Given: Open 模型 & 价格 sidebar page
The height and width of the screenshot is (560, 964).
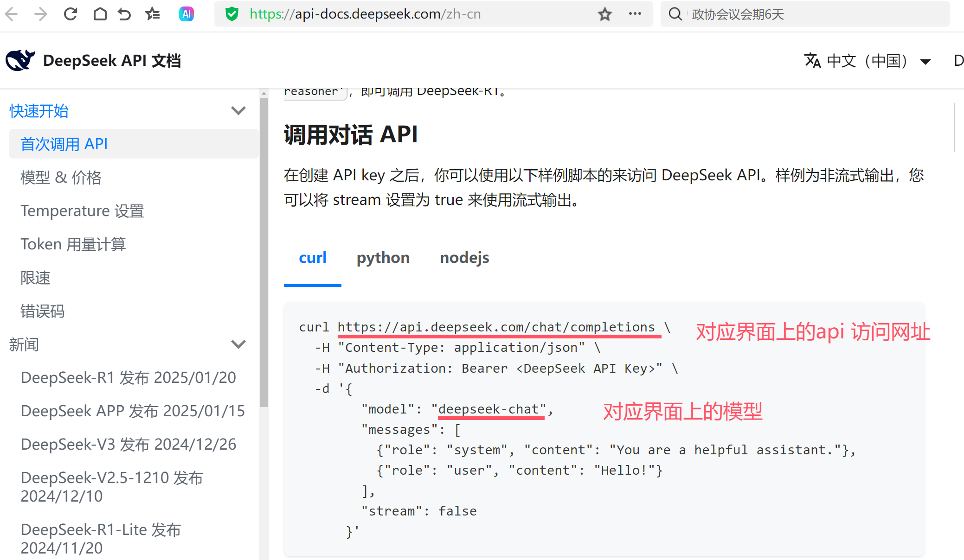Looking at the screenshot, I should pos(61,178).
